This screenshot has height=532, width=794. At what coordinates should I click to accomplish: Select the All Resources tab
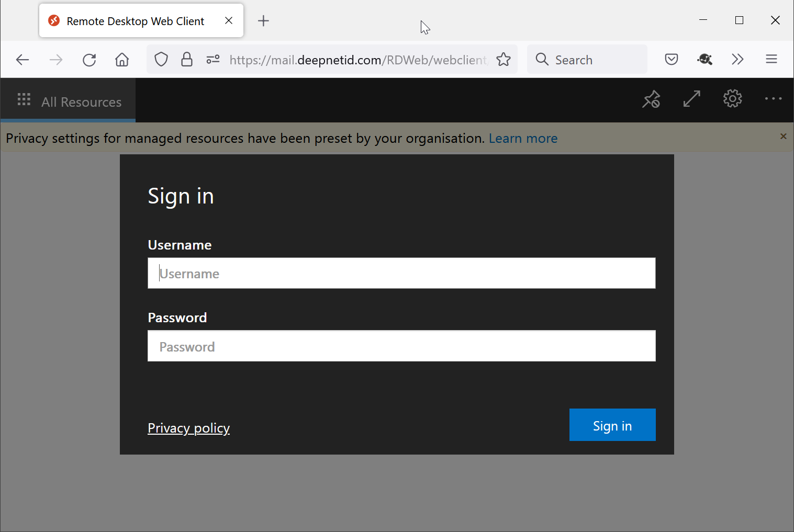69,101
